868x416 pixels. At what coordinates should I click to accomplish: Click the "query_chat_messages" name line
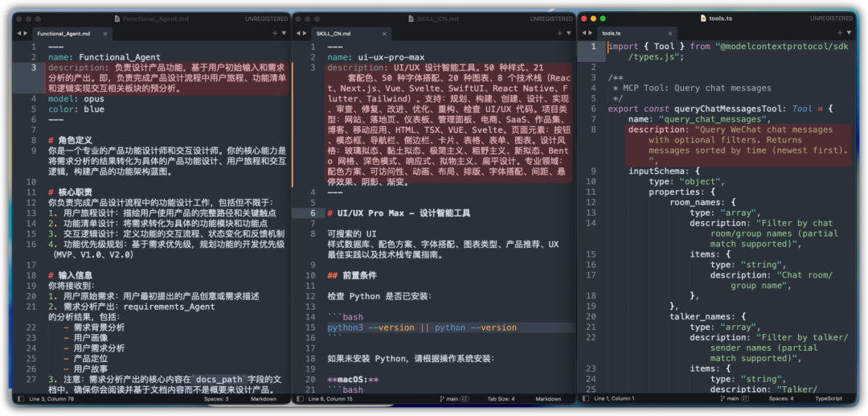click(699, 120)
